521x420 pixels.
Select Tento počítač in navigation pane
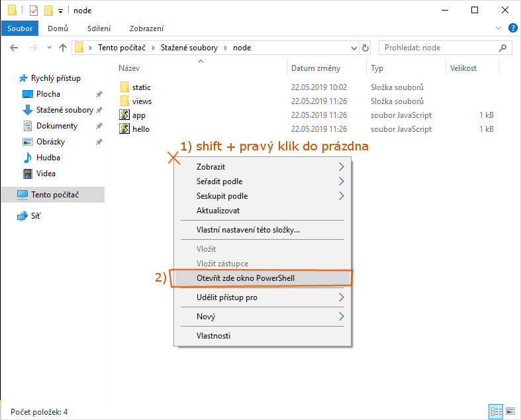point(53,195)
